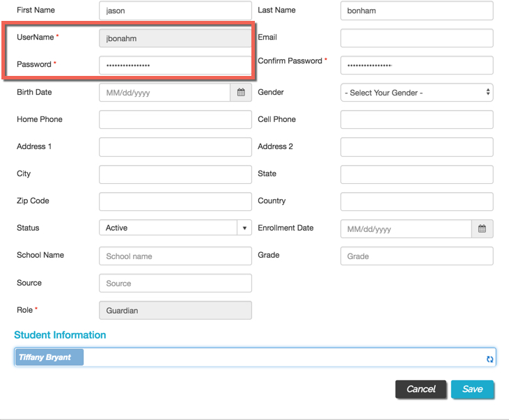509x420 pixels.
Task: Focus the Zip Code field
Action: (x=175, y=201)
